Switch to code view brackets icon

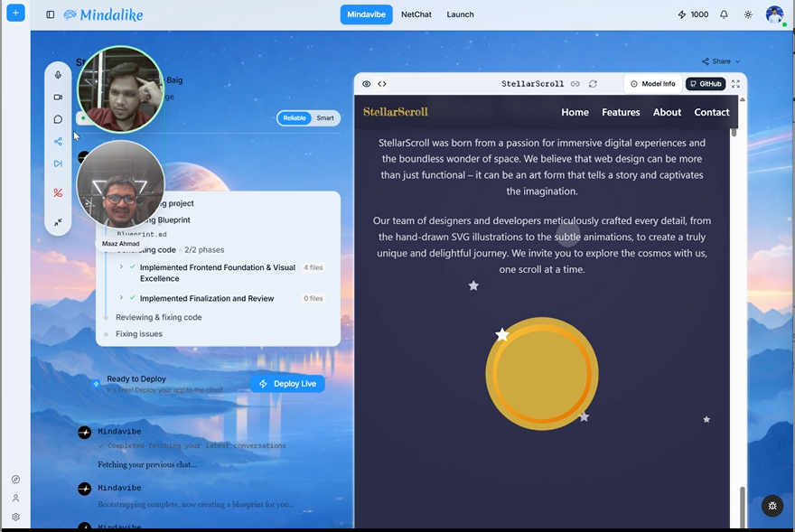coord(382,84)
